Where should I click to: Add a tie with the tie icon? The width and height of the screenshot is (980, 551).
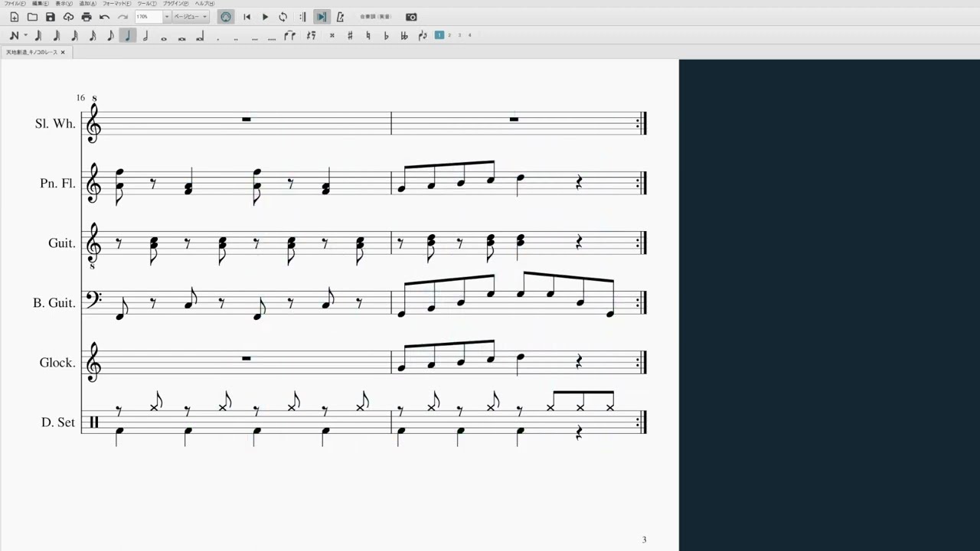pos(289,35)
